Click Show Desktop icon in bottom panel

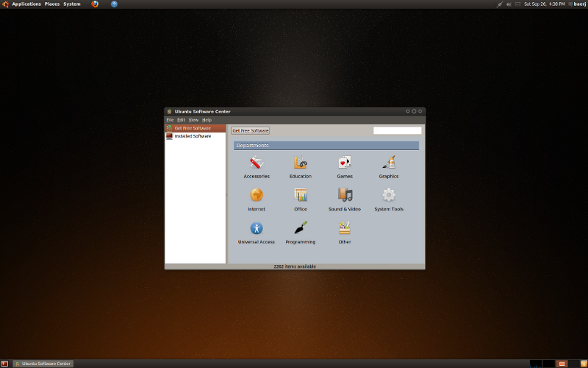point(4,364)
